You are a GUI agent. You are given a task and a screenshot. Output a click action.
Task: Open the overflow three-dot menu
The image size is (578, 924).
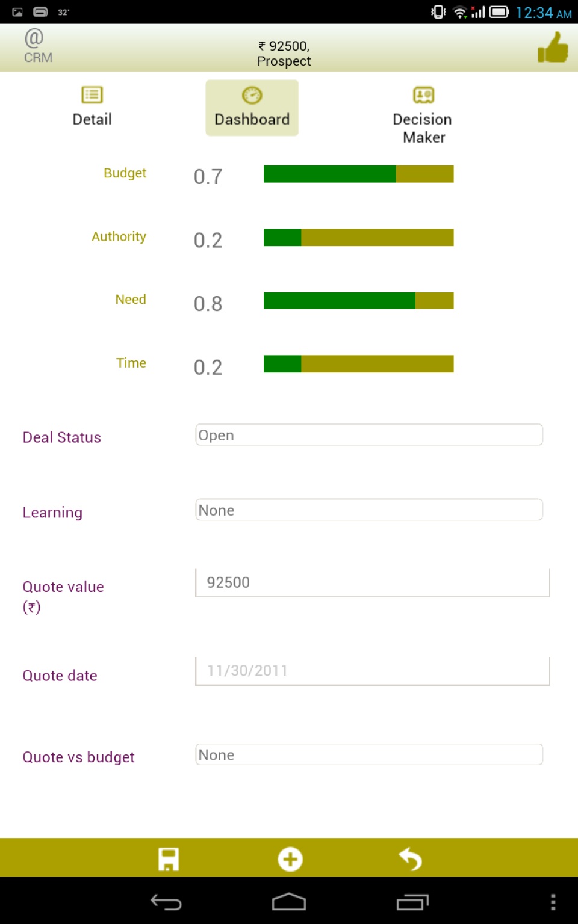(553, 902)
